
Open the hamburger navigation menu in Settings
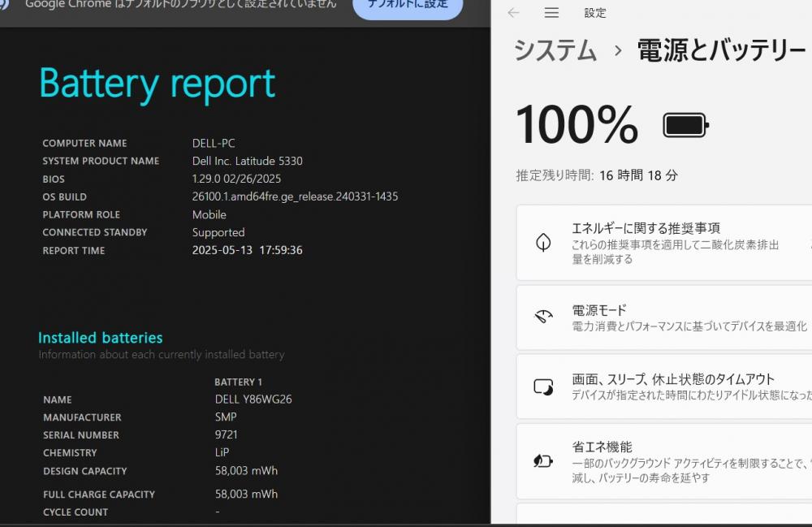click(x=551, y=13)
